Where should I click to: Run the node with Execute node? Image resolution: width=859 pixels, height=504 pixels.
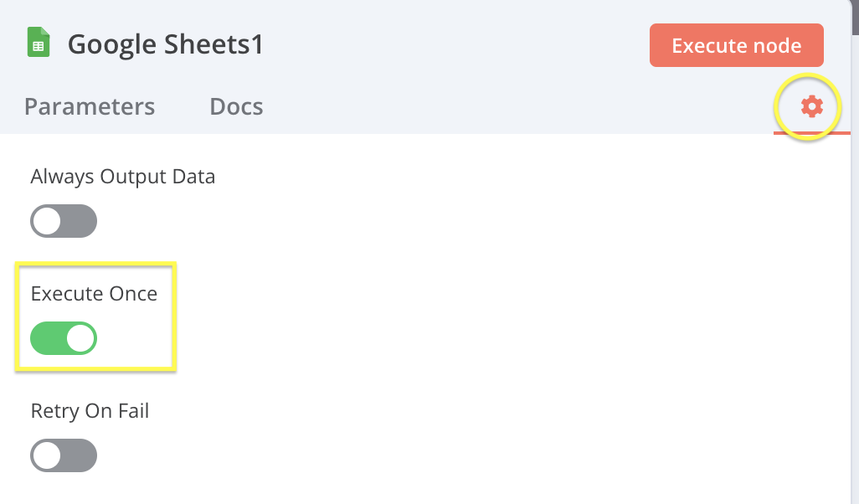[x=736, y=45]
